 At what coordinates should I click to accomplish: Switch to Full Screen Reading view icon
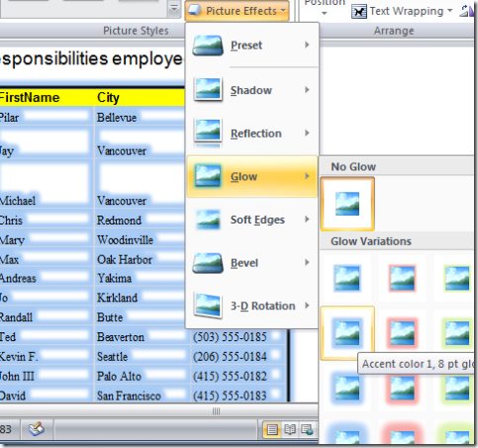290,429
